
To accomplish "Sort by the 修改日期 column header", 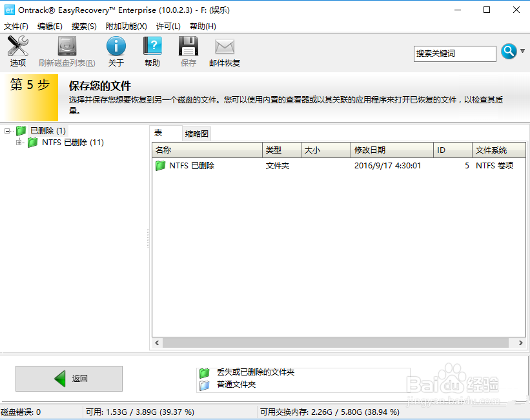I will point(392,150).
